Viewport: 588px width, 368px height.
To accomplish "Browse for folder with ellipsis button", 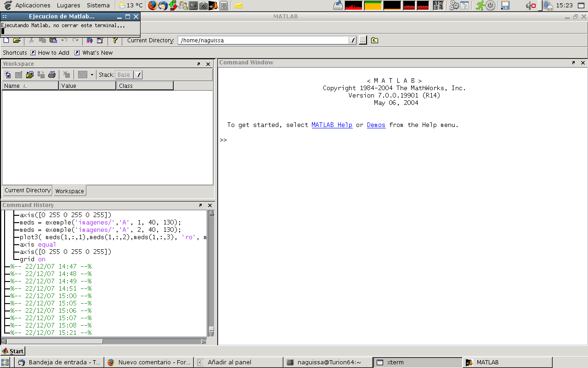I will click(363, 40).
